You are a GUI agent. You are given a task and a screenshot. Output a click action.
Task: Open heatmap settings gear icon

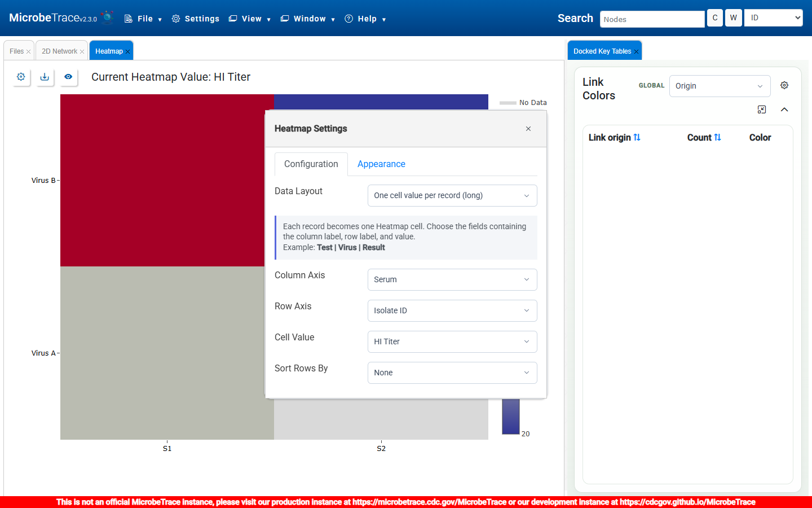21,77
